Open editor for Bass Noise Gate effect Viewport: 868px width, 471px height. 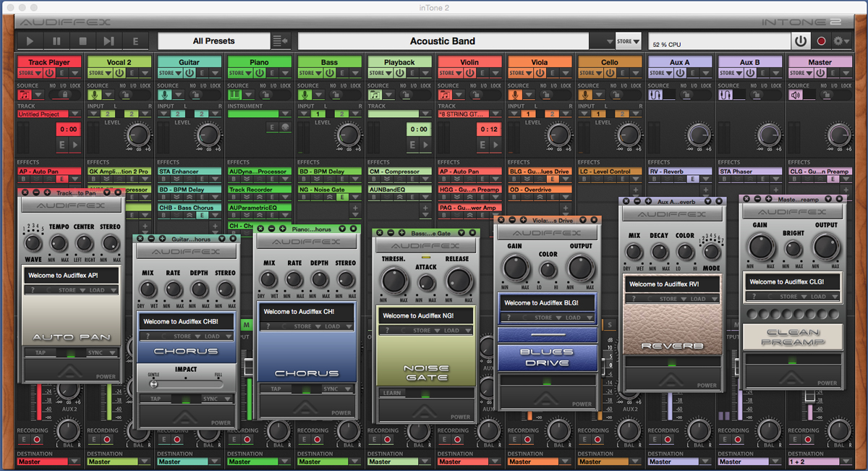341,197
